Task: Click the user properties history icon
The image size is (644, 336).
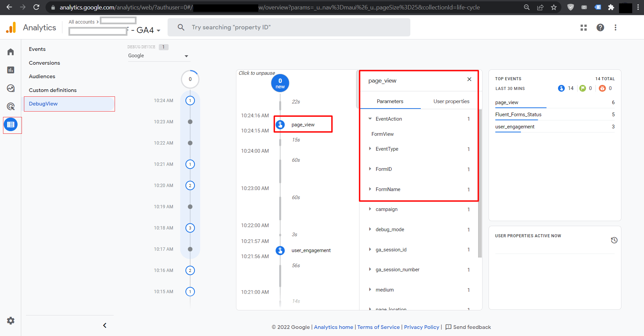Action: (x=614, y=240)
